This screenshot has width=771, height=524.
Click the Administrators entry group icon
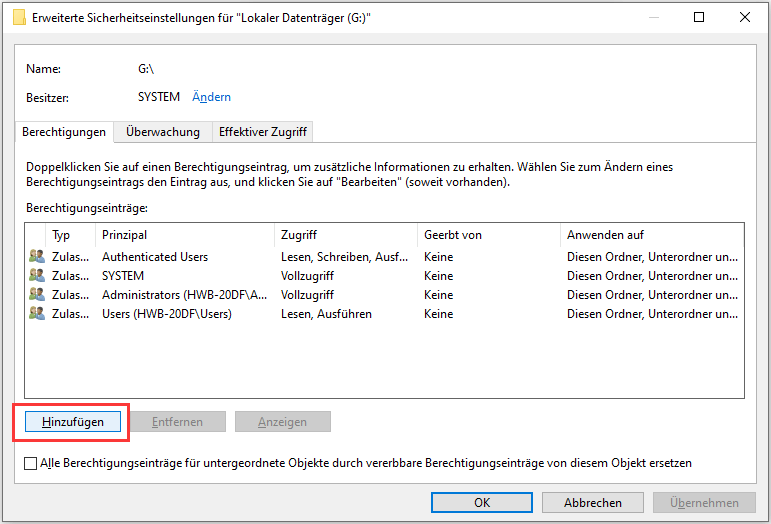coord(37,294)
